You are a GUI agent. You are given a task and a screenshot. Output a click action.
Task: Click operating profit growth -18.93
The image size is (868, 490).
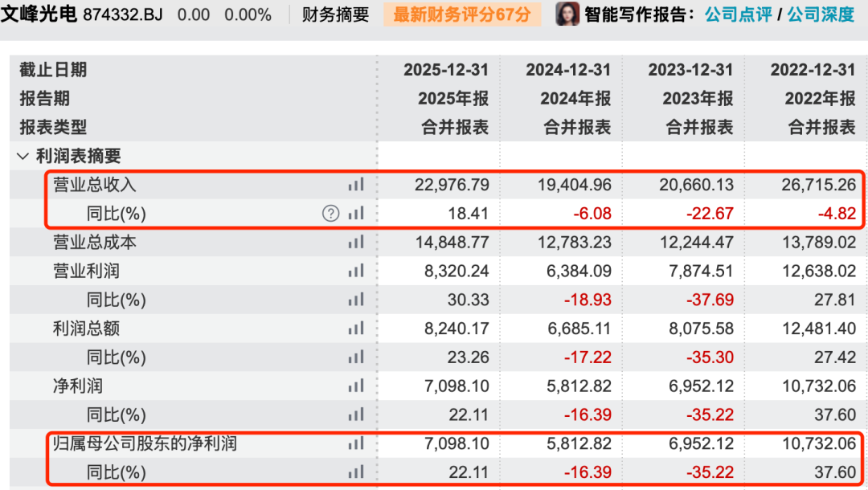[588, 300]
